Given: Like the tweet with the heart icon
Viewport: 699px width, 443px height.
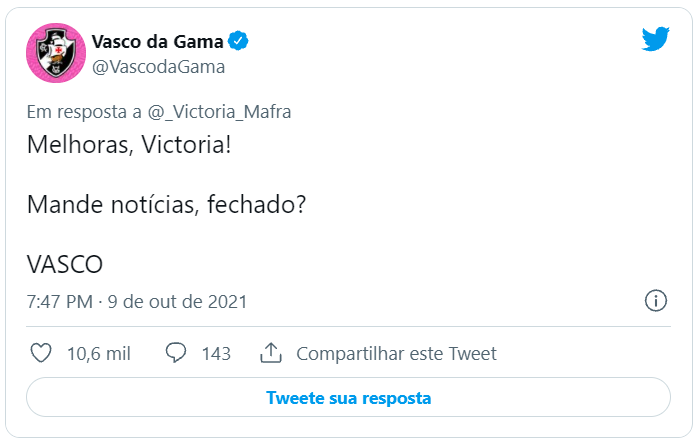Looking at the screenshot, I should 41,353.
